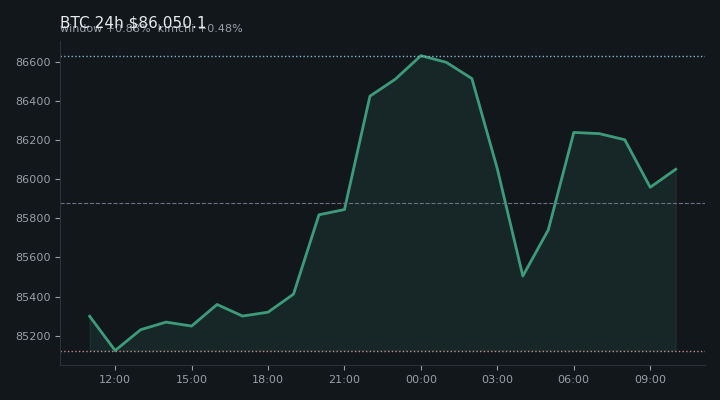720x400 pixels.
Task: Select the 00:00 x-axis tick label
Action: click(421, 379)
